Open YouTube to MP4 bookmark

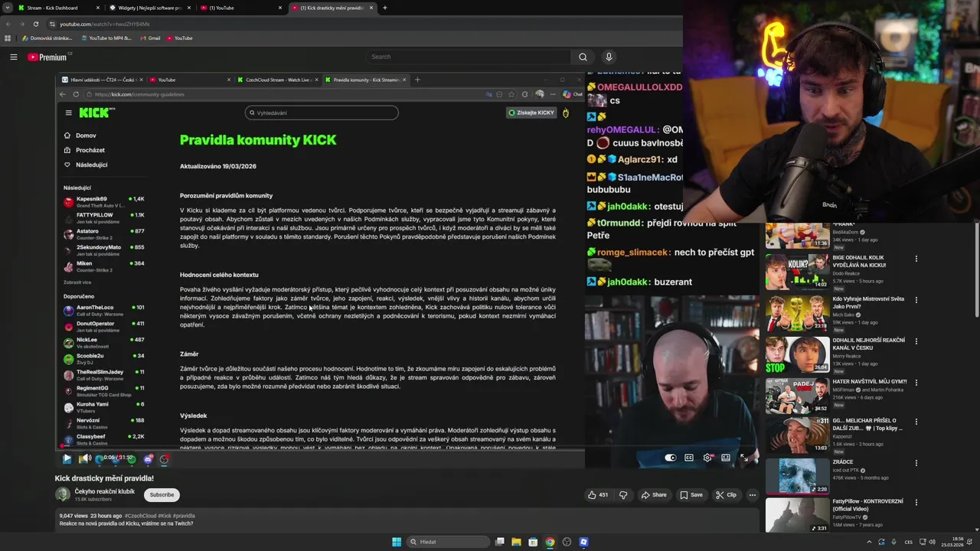(106, 37)
